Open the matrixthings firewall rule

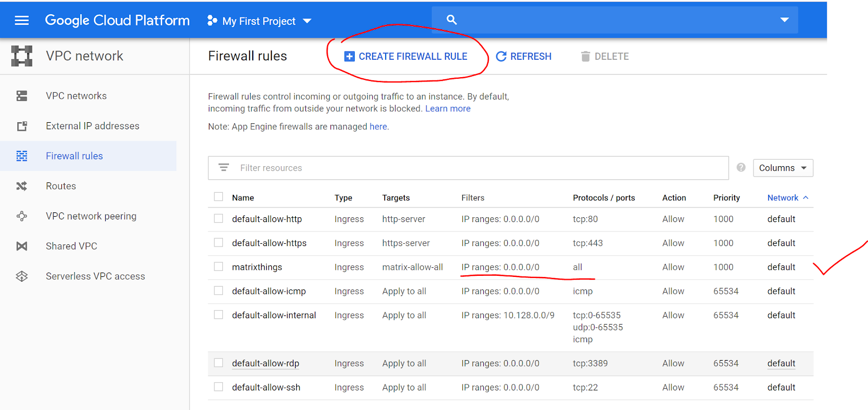pyautogui.click(x=257, y=267)
